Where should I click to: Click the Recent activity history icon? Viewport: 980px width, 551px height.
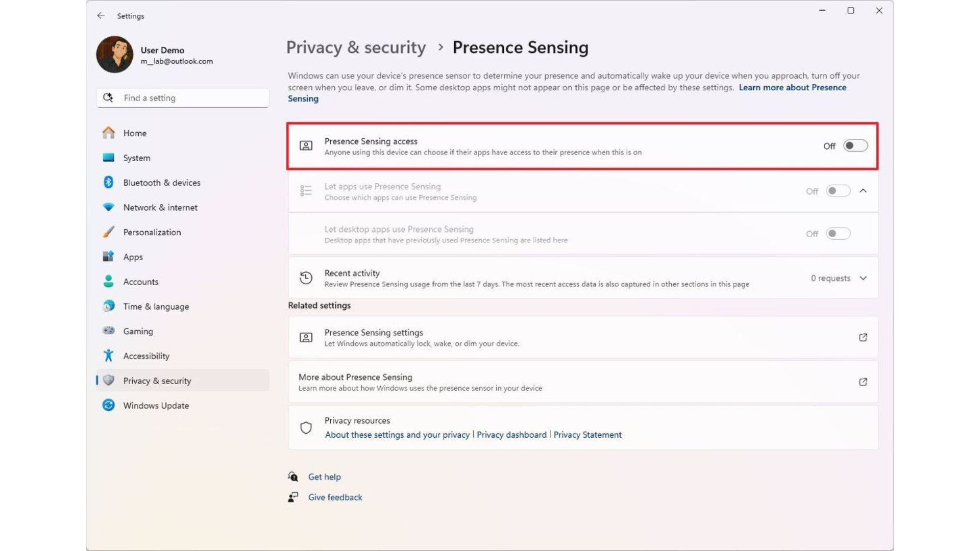point(306,278)
